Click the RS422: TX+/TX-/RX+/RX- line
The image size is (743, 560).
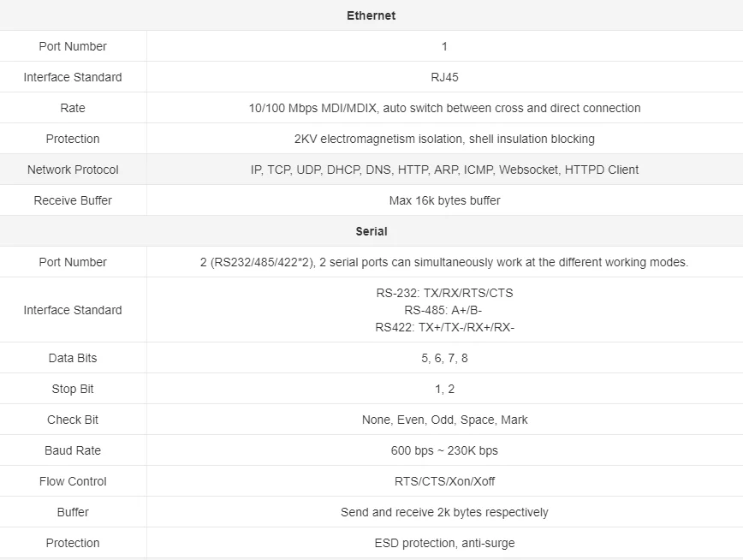[444, 327]
